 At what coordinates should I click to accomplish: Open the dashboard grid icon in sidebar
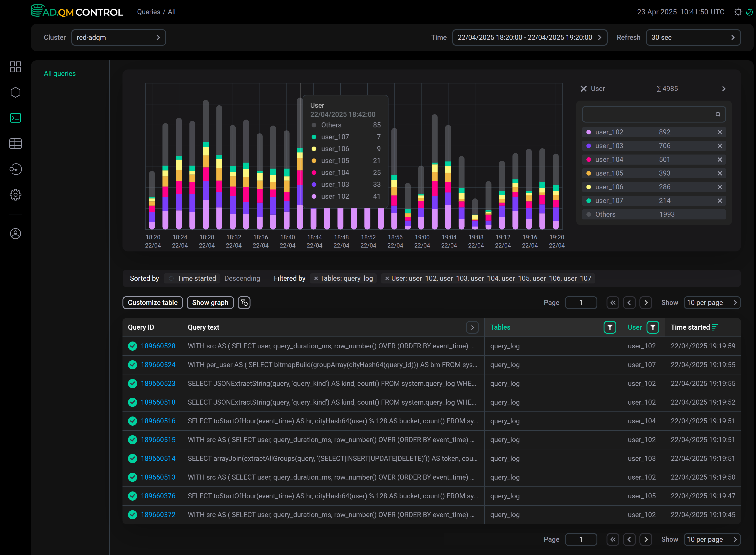(x=16, y=67)
